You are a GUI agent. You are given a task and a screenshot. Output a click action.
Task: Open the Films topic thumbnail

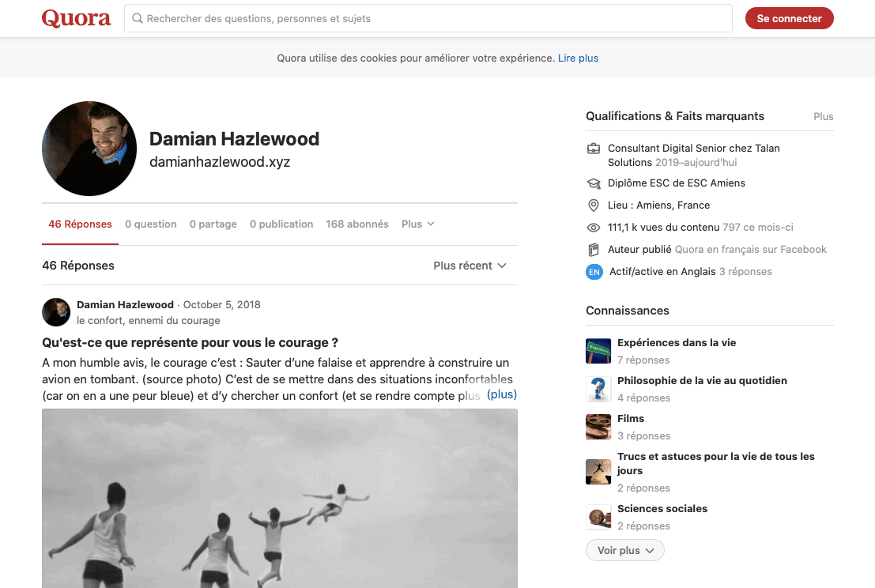[598, 427]
